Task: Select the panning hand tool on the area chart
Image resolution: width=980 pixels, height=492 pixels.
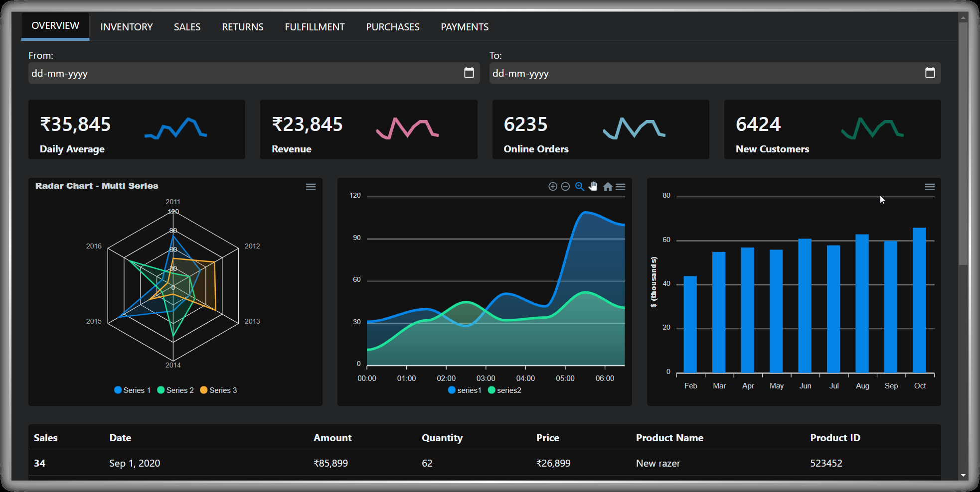Action: tap(593, 186)
